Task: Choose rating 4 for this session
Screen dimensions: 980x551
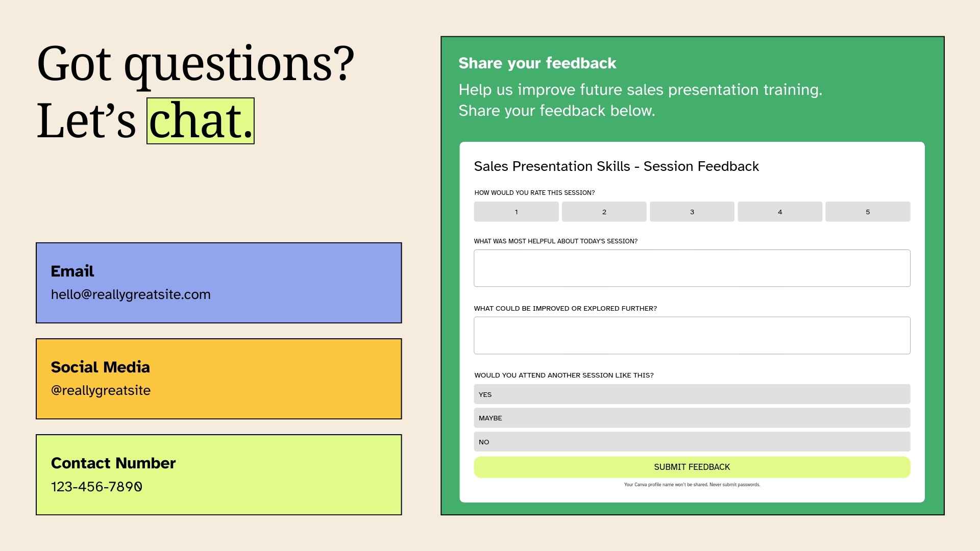Action: [779, 212]
